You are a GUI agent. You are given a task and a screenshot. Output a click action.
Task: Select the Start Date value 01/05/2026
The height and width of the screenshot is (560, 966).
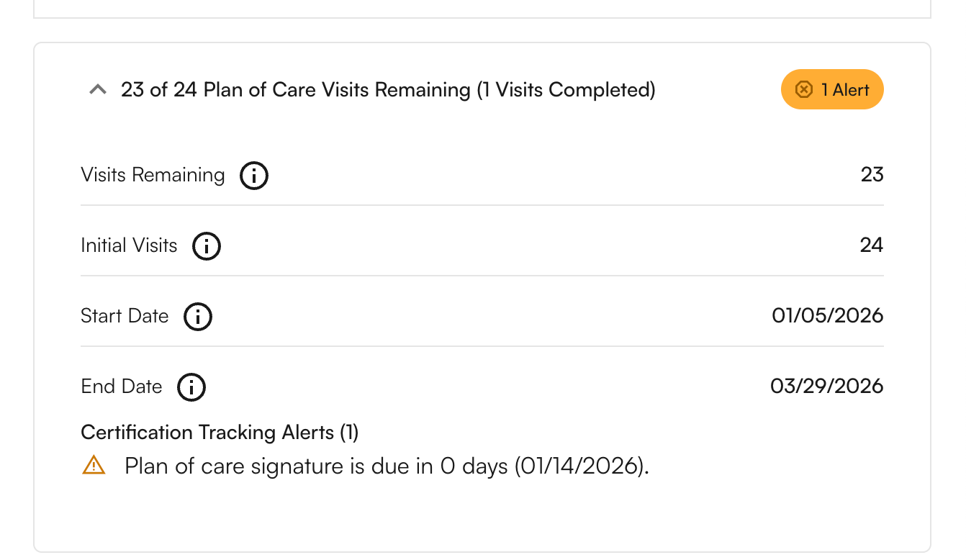pyautogui.click(x=827, y=315)
